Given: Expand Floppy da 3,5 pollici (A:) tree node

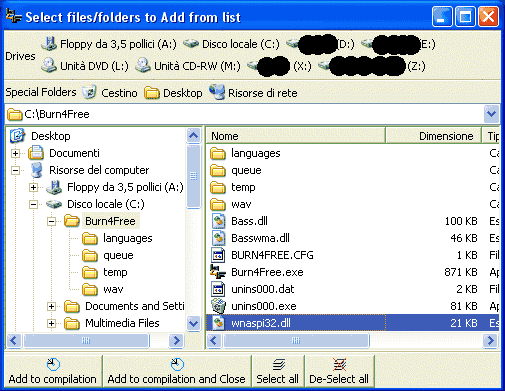Looking at the screenshot, I should 33,187.
